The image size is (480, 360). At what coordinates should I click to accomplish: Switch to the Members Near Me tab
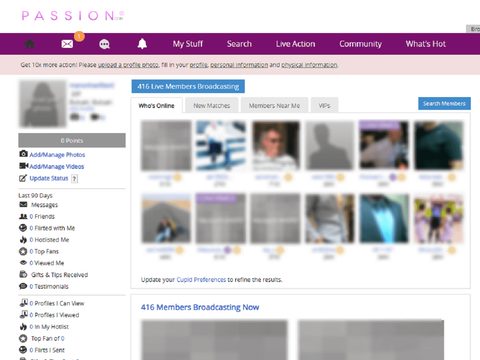[274, 106]
